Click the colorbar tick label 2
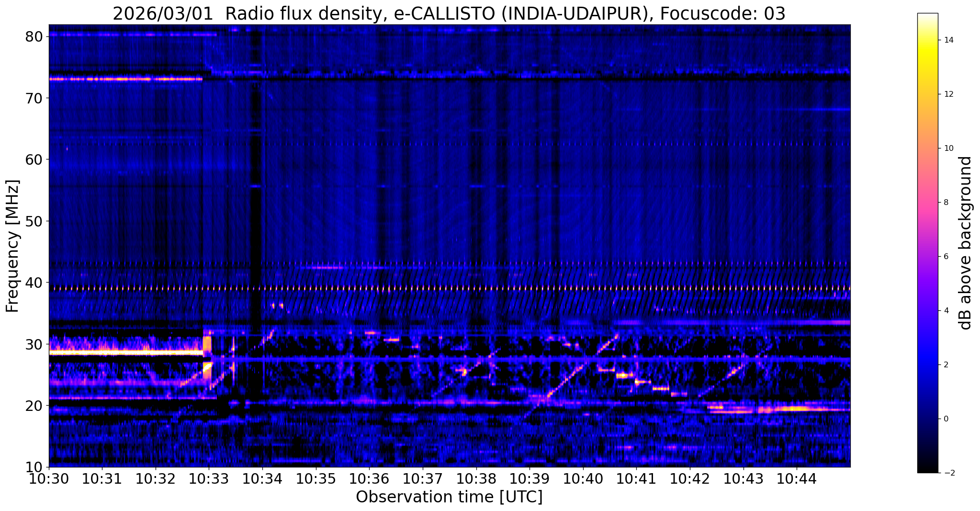Viewport: 980px width, 511px height. 945,365
